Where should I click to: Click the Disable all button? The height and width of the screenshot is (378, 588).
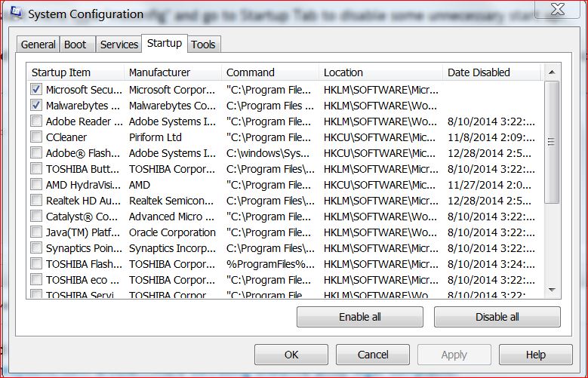click(497, 317)
